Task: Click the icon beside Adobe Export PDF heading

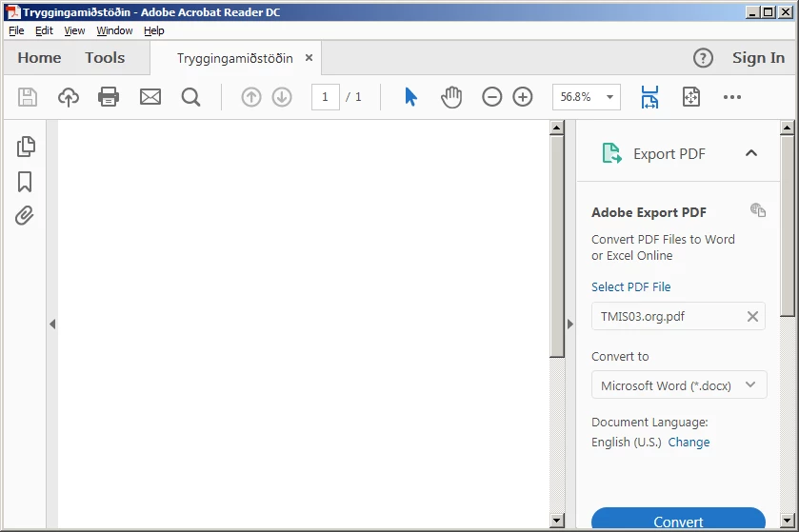Action: (758, 209)
